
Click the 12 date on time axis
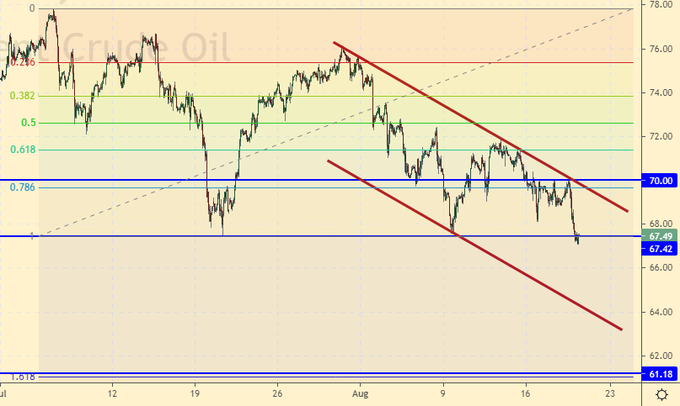112,394
